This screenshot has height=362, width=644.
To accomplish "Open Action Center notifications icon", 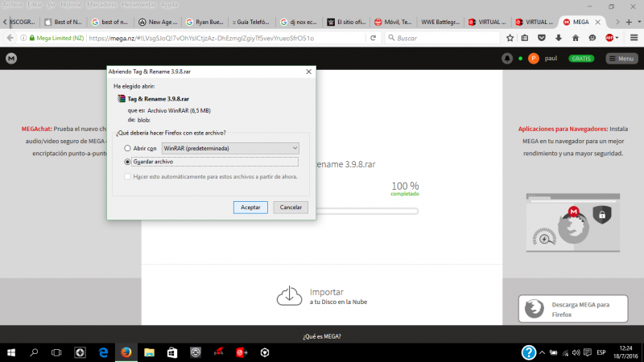I will 588,352.
